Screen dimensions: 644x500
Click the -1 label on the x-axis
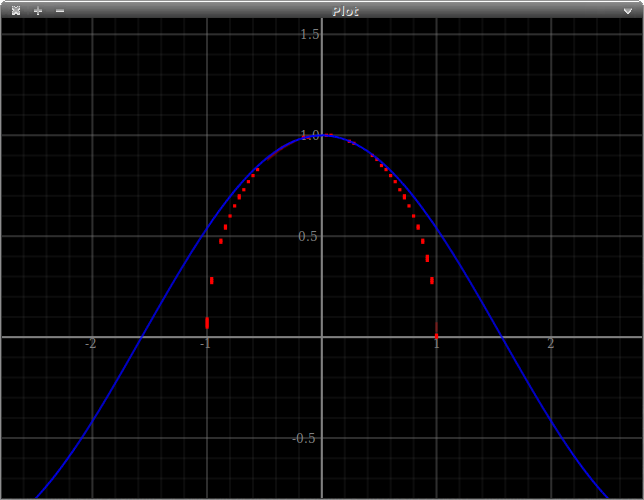(x=206, y=344)
